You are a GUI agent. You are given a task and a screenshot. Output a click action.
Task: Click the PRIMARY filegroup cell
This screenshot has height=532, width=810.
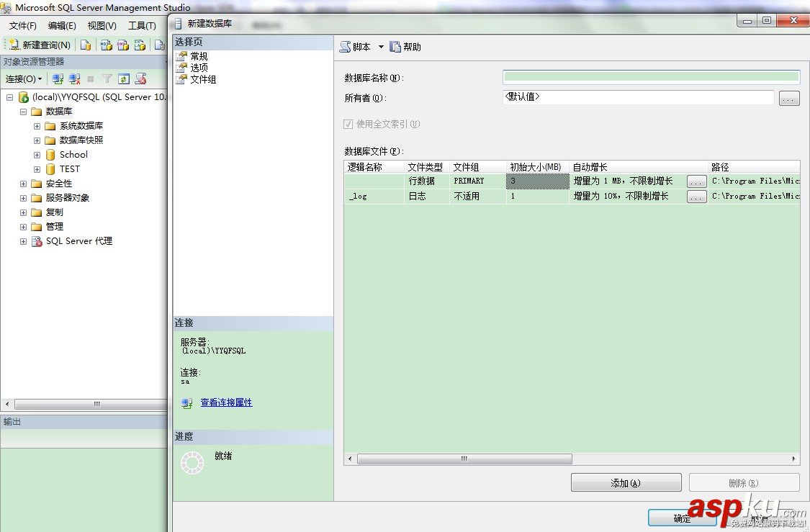coord(477,181)
